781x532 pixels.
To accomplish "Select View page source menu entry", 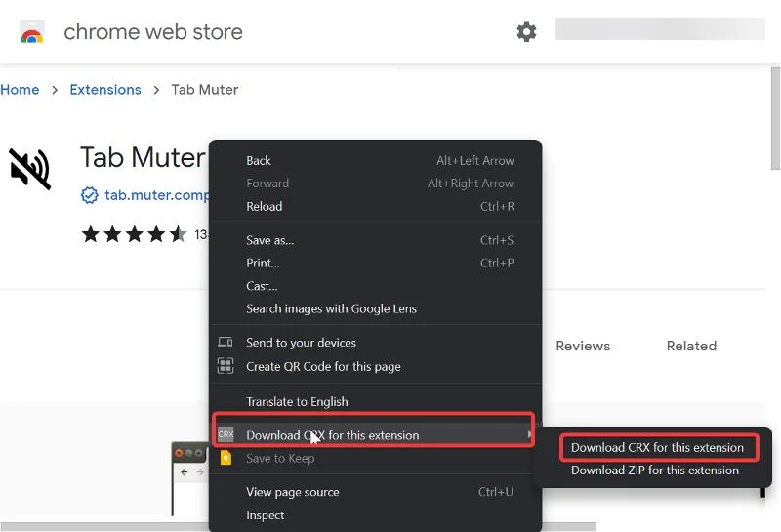I will [x=293, y=492].
